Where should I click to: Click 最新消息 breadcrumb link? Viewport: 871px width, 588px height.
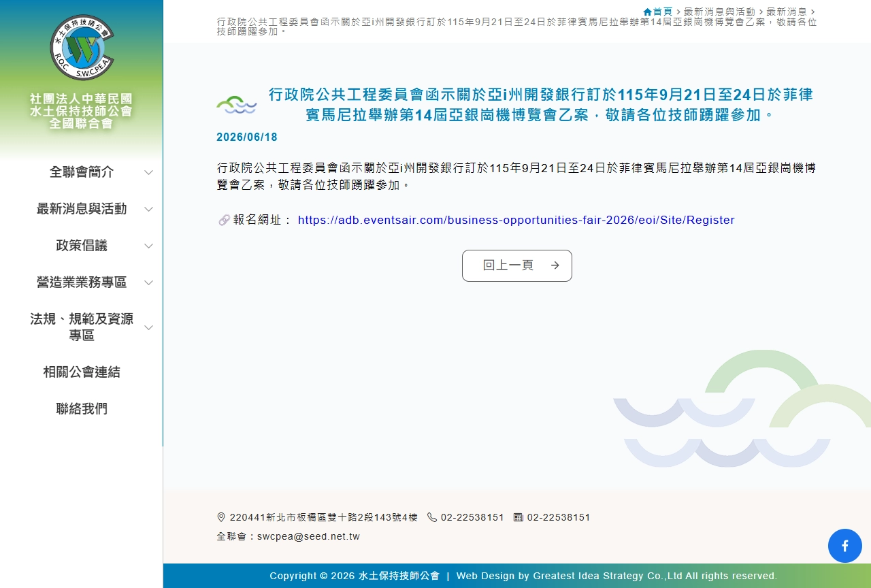787,12
